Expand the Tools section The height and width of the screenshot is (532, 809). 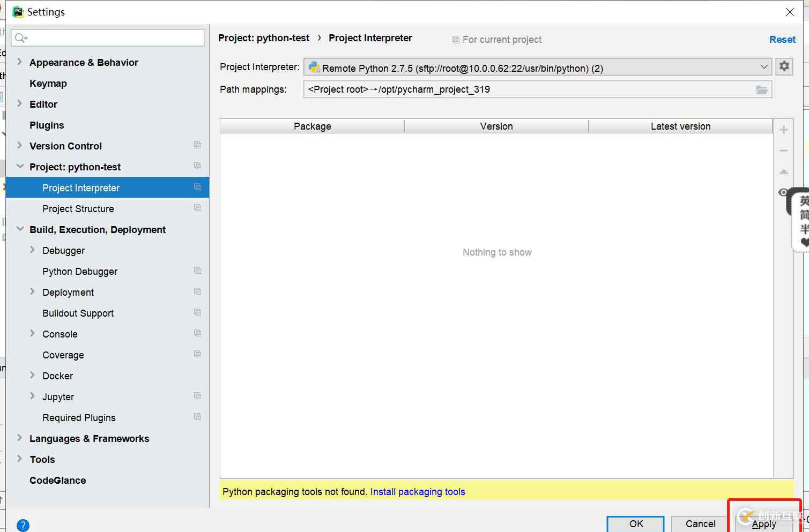tap(20, 459)
